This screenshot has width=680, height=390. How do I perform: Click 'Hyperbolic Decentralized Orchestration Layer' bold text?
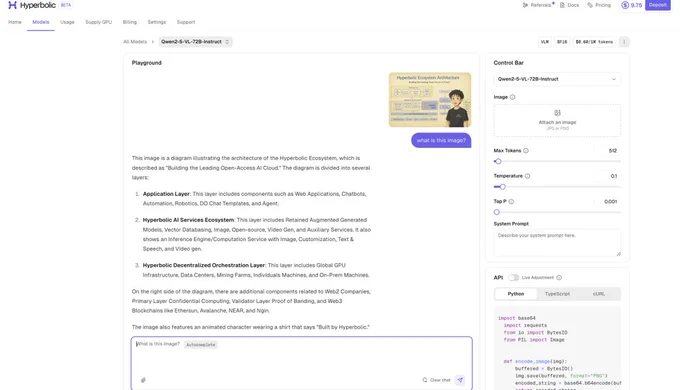point(204,265)
